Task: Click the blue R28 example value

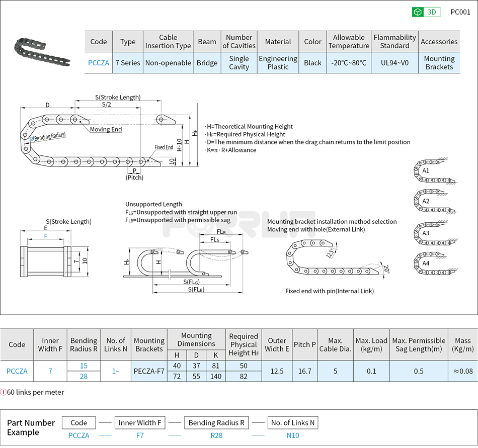Action: (216, 435)
